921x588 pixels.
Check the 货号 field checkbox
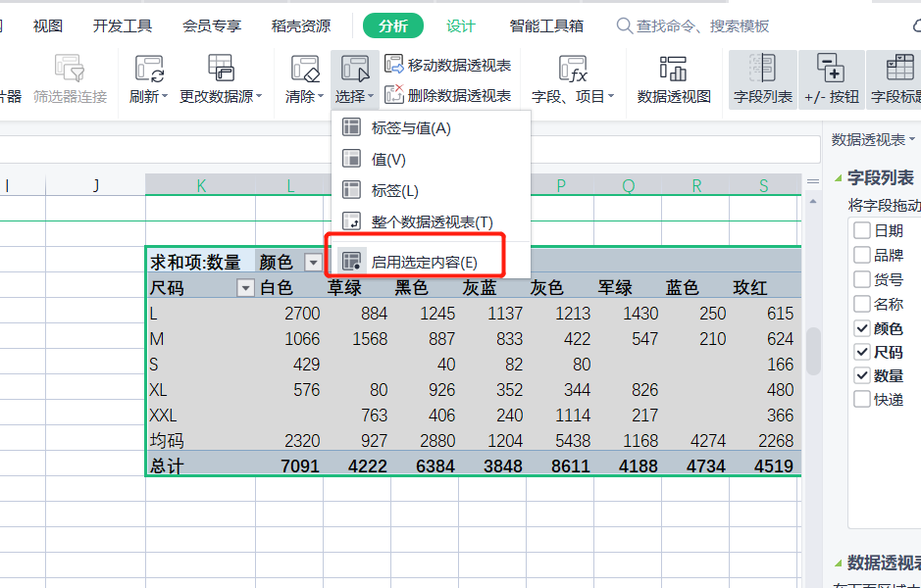tap(862, 278)
